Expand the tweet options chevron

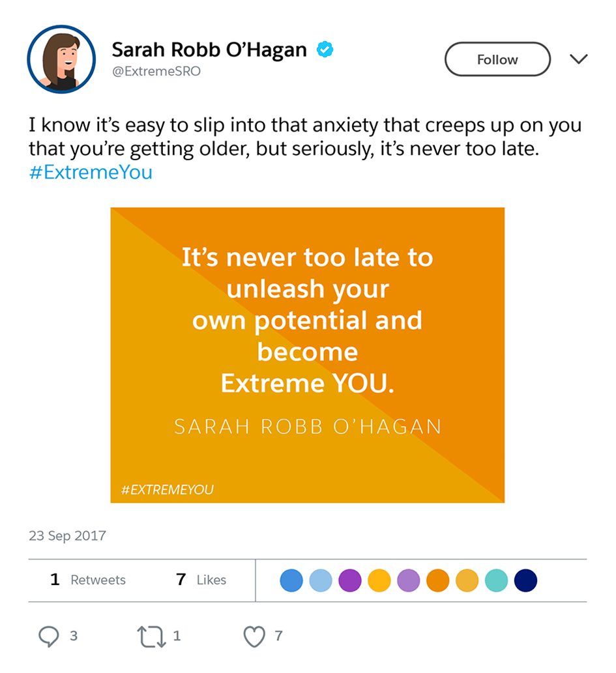coord(578,60)
